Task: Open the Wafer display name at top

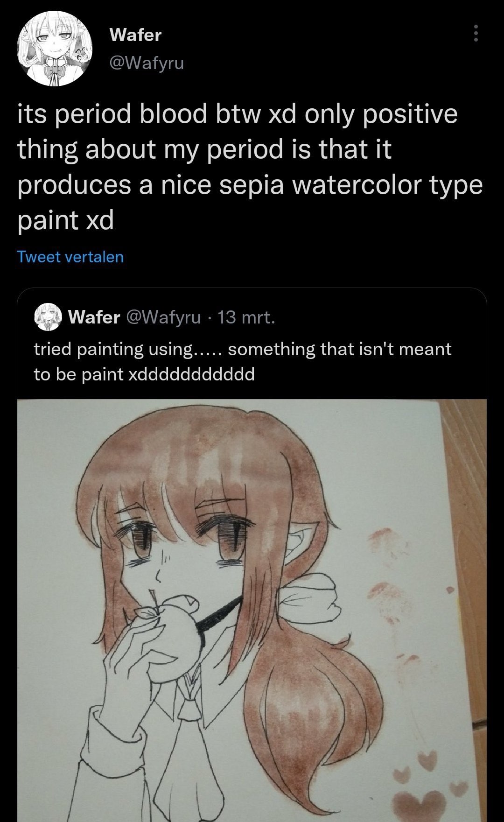Action: coord(135,35)
